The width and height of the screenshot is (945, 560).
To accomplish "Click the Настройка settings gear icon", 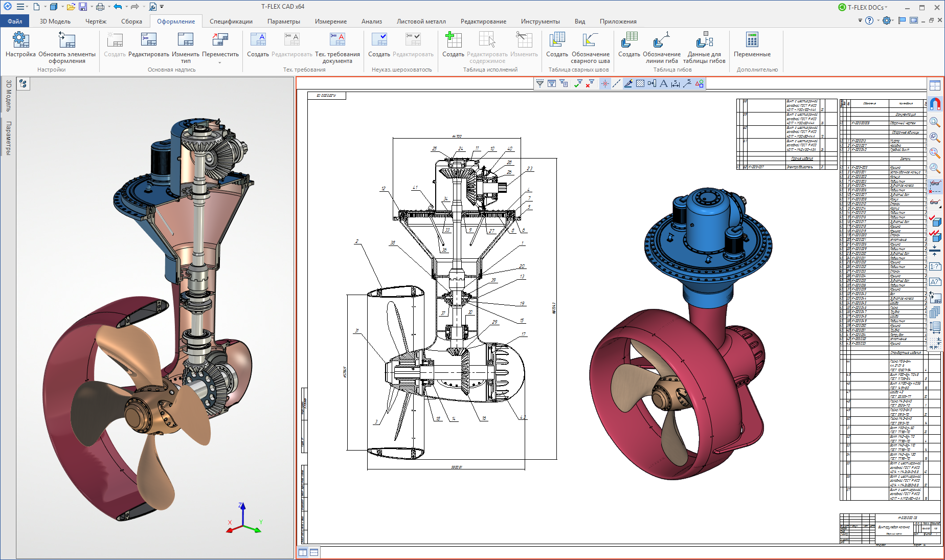I will coord(20,40).
